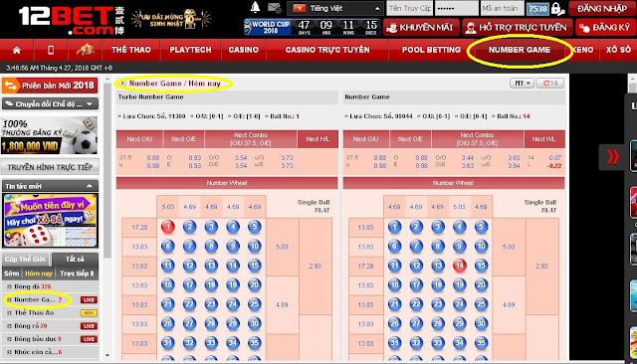Click the red double-arrow side panel icon
This screenshot has height=364, width=637.
click(x=613, y=156)
